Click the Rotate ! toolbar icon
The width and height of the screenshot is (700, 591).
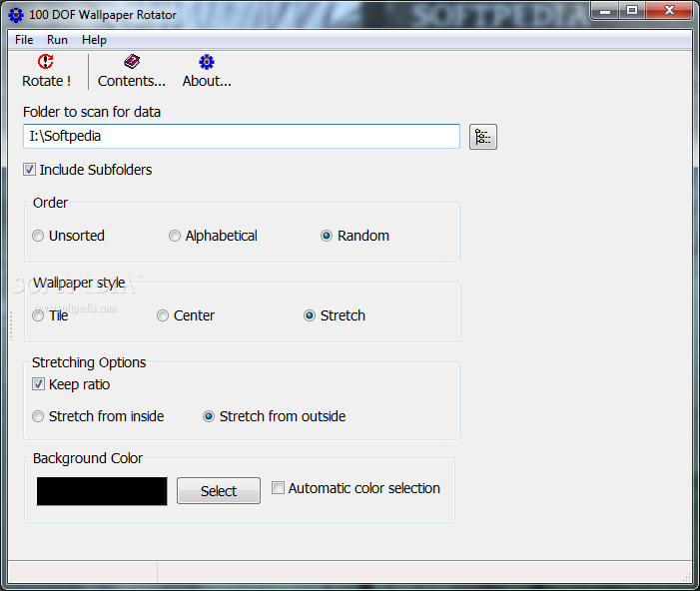pos(46,62)
